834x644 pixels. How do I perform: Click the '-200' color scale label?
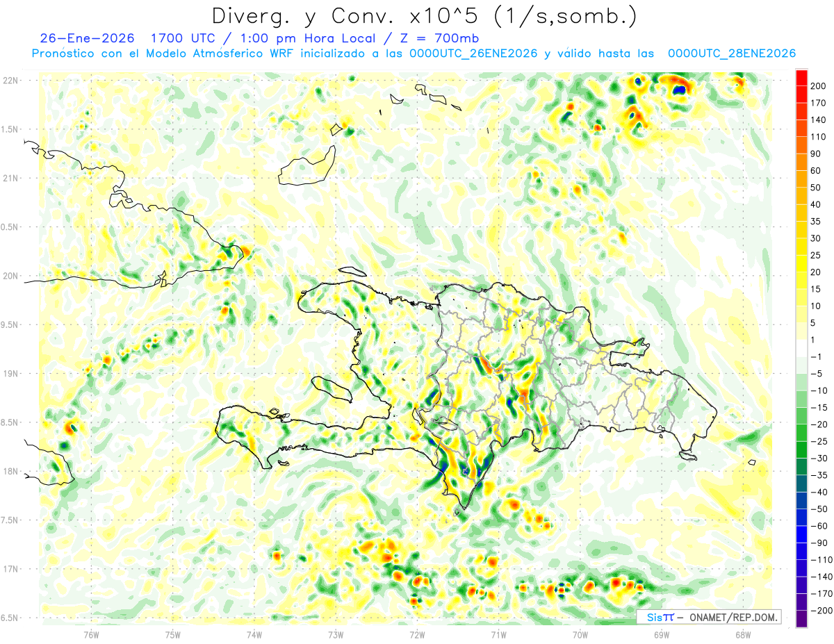pyautogui.click(x=823, y=611)
